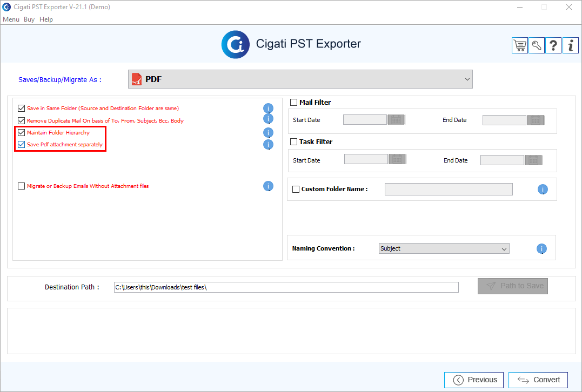Click the red PDF file format icon
The image size is (582, 392).
click(x=137, y=79)
